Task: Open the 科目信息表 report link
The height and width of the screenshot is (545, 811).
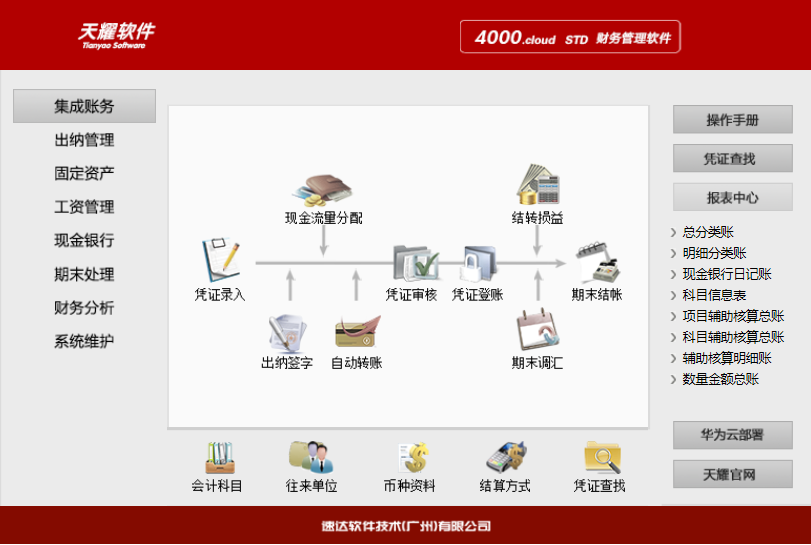Action: (x=714, y=295)
